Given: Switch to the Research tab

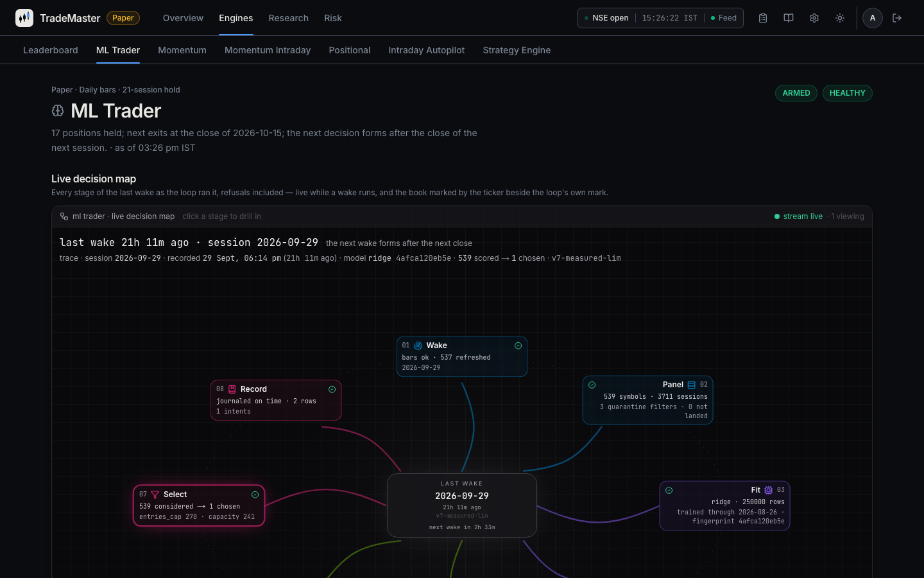Looking at the screenshot, I should 288,18.
